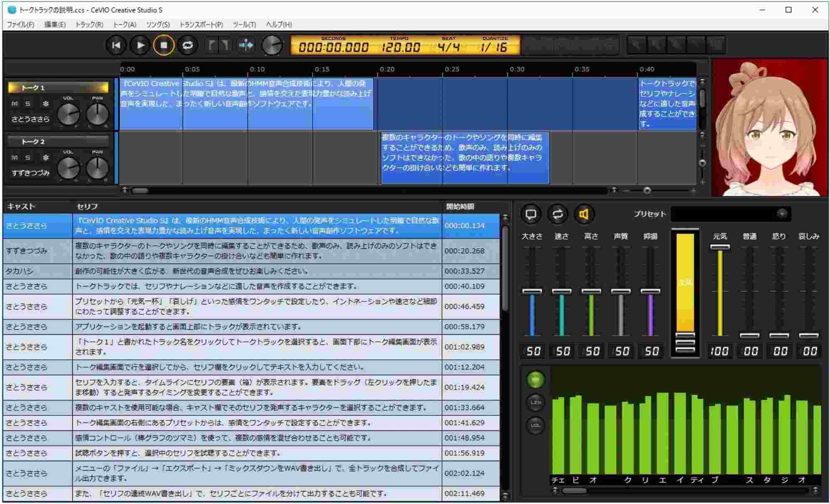This screenshot has height=504, width=830.
Task: Select the LEN graph mode button
Action: [x=536, y=402]
